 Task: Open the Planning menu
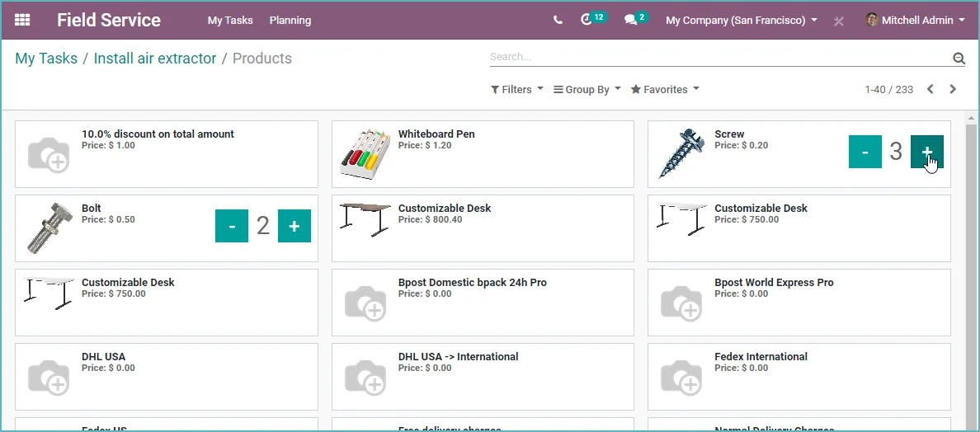click(290, 21)
